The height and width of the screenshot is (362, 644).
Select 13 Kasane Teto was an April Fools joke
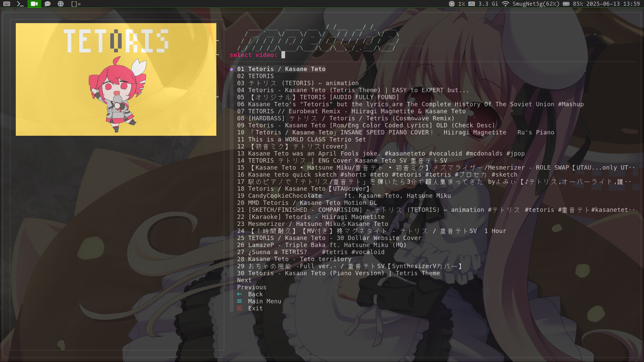[381, 154]
